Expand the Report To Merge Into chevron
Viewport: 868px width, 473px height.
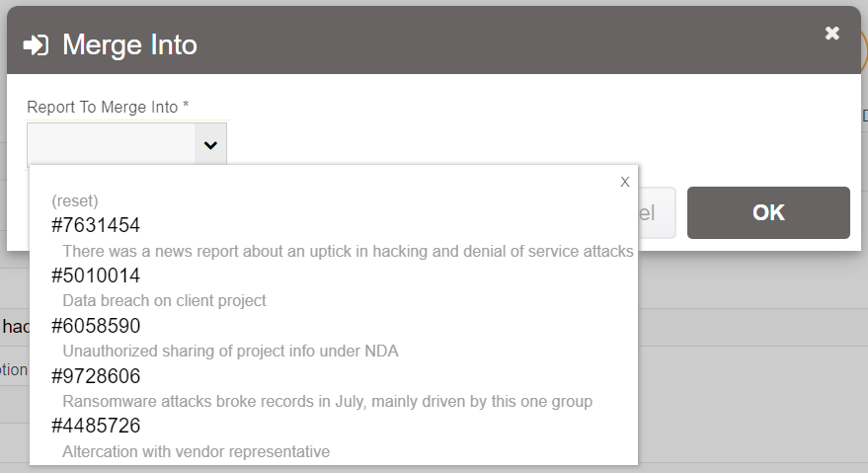(209, 146)
